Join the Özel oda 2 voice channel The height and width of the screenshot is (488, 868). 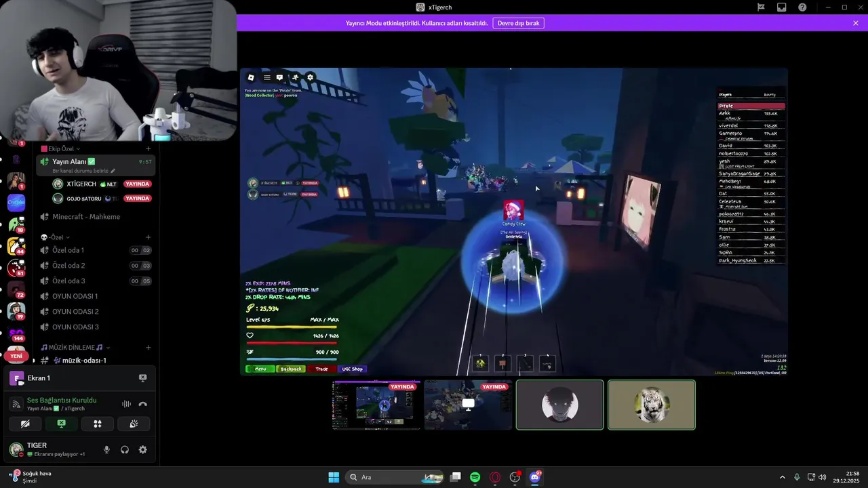pyautogui.click(x=96, y=266)
